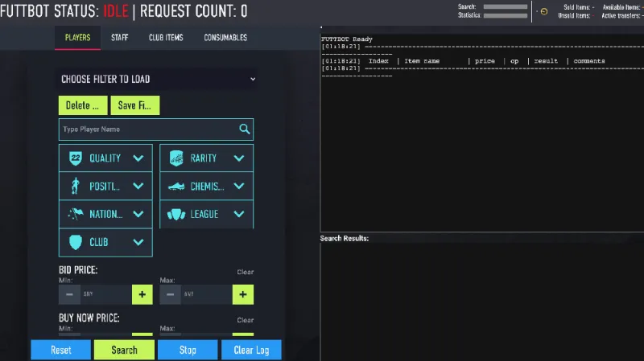
Task: Click the League trophy icon
Action: [x=176, y=214]
